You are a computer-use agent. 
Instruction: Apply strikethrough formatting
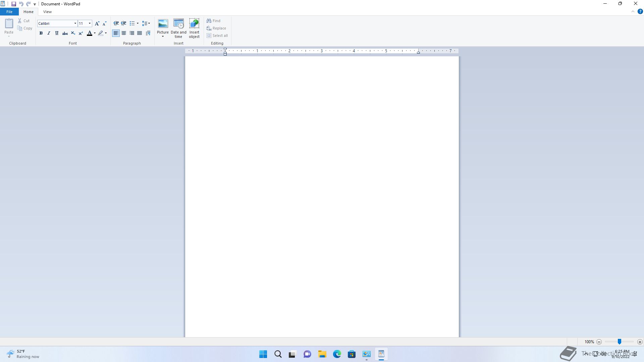65,33
